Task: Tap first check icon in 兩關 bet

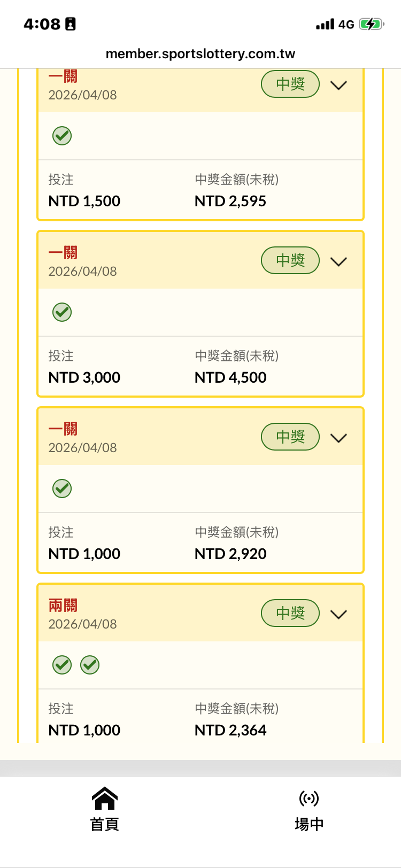Action: click(62, 665)
